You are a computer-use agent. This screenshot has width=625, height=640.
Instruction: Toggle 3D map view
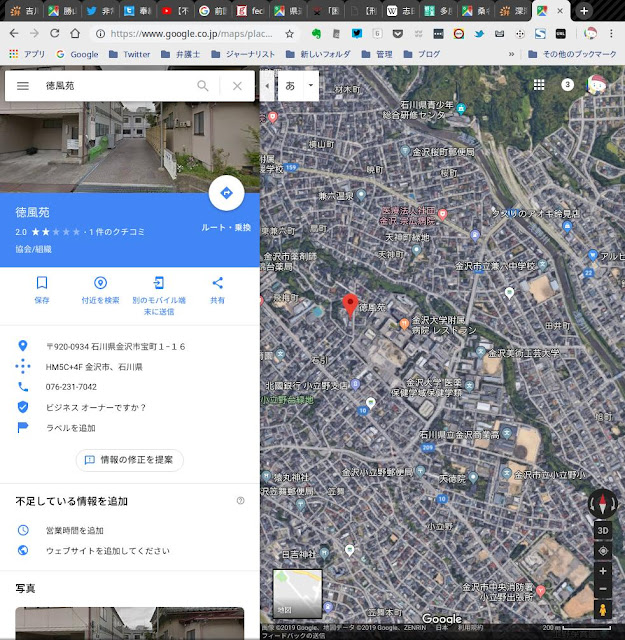point(603,531)
